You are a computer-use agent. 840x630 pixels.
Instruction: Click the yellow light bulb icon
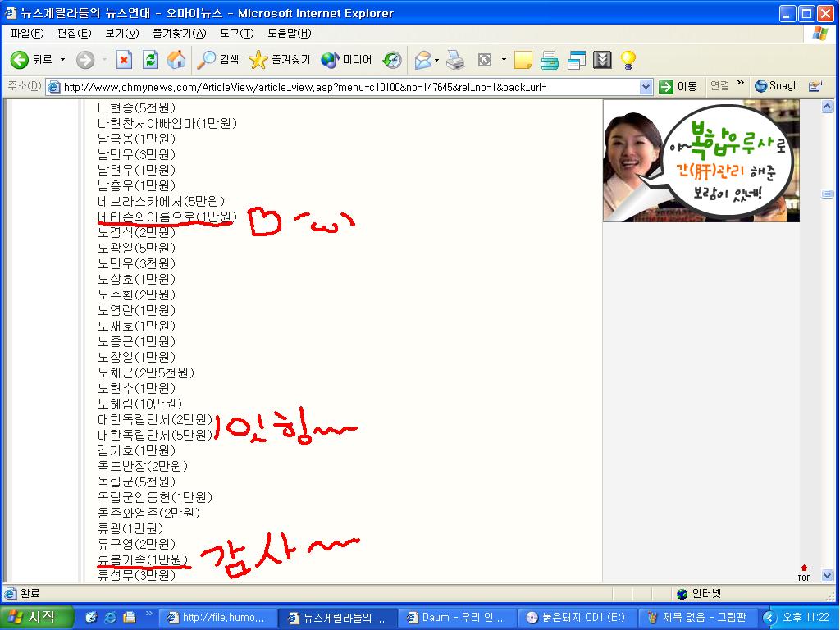628,59
